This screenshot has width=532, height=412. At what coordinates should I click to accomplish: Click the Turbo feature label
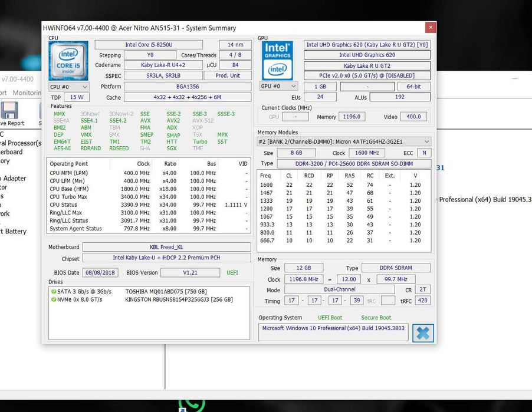tap(200, 141)
